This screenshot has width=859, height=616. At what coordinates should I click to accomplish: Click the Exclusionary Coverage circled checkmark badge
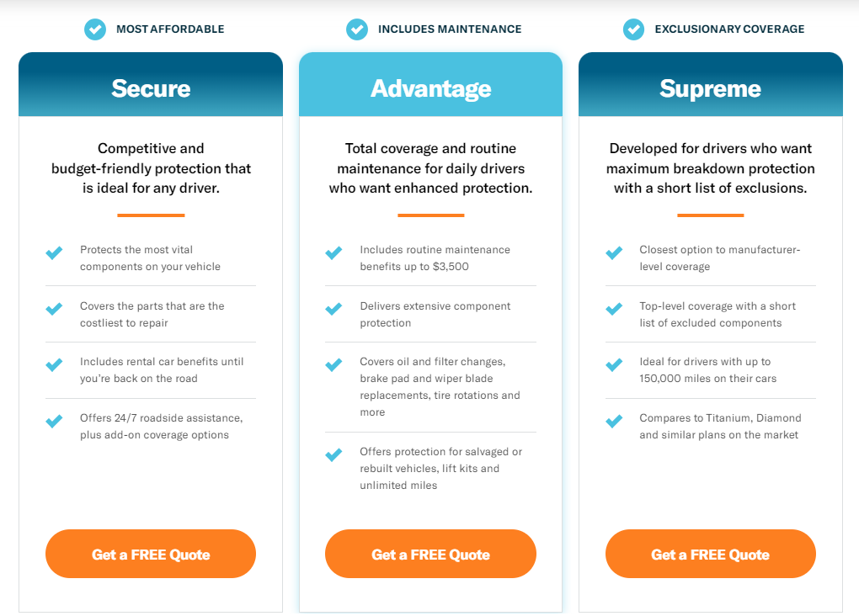633,29
